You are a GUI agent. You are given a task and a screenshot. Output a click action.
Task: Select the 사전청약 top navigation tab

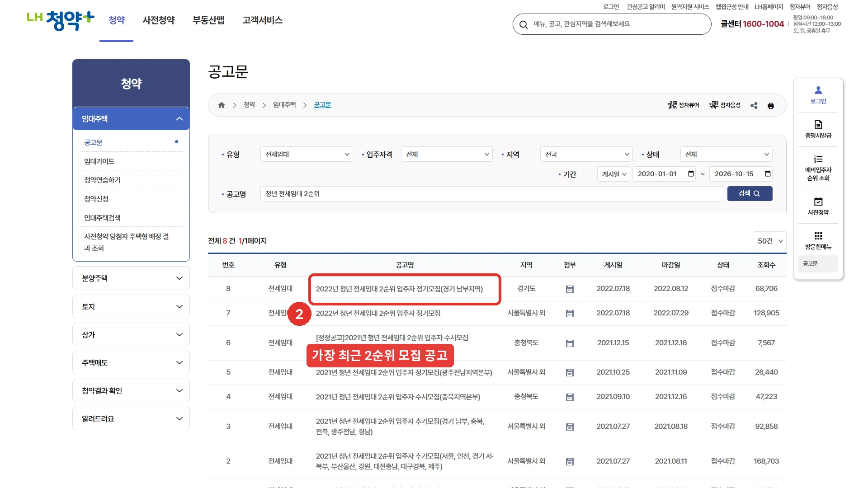pyautogui.click(x=159, y=20)
